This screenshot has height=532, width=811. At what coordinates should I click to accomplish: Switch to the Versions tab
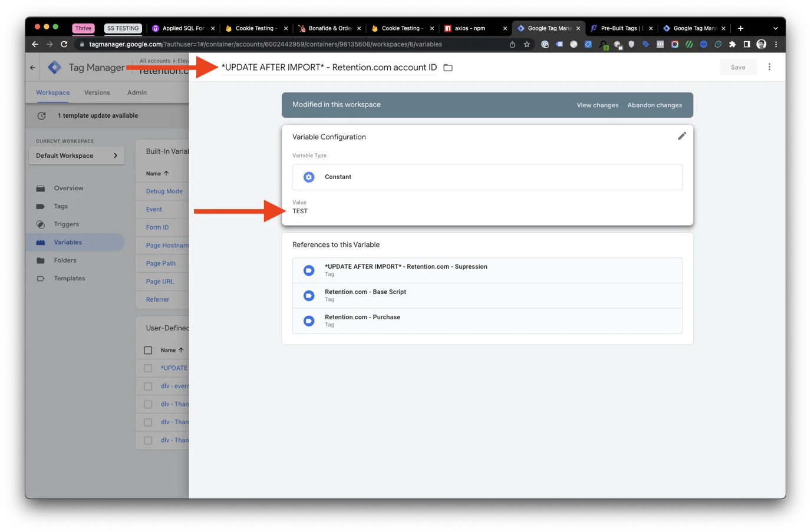(97, 92)
